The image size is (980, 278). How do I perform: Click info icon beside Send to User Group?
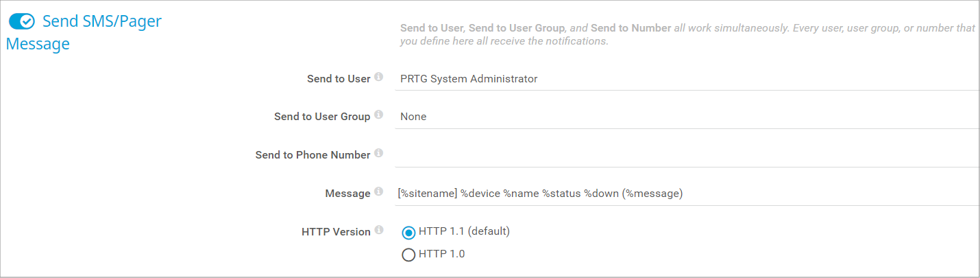pyautogui.click(x=379, y=116)
